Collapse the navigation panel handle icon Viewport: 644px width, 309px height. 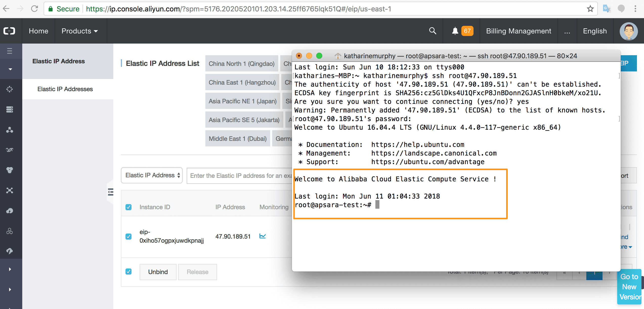coord(111,192)
